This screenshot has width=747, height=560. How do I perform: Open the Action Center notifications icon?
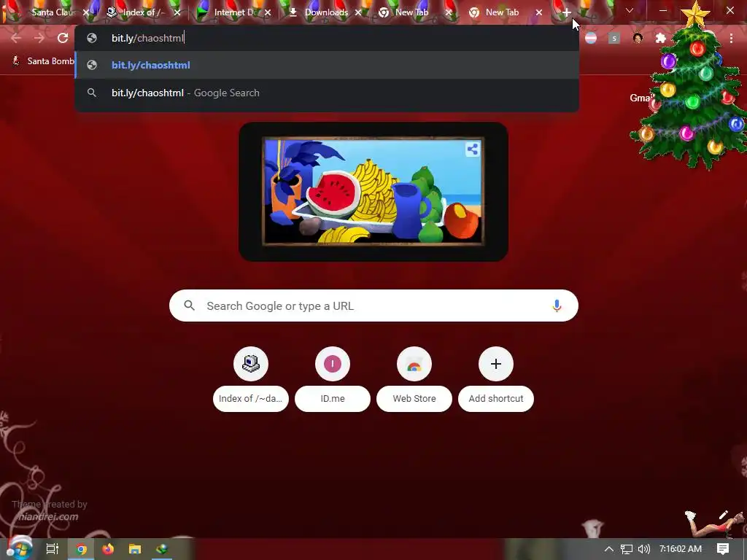point(723,549)
